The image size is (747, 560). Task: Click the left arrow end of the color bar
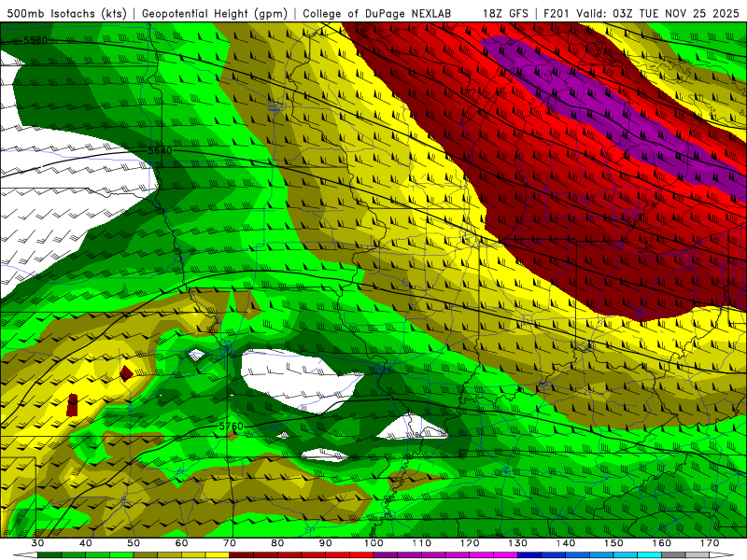tap(25, 555)
